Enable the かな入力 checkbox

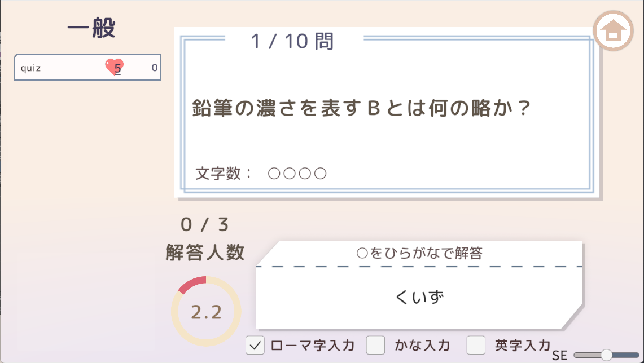376,345
